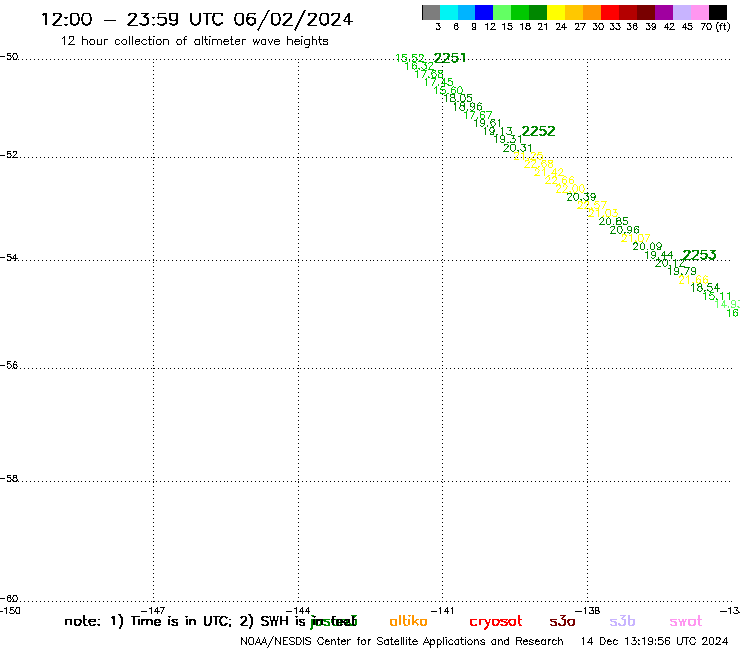Click the '-138' longitude axis label
This screenshot has width=740, height=650.
(x=588, y=611)
